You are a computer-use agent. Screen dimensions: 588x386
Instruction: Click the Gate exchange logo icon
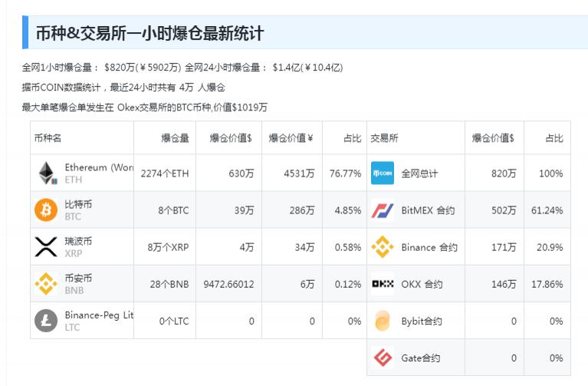pyautogui.click(x=383, y=358)
